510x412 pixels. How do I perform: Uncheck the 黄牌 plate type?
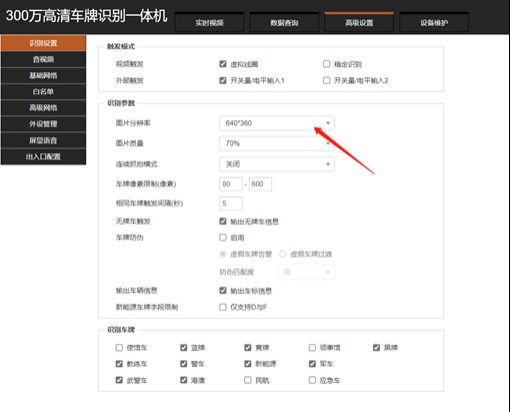pos(248,348)
